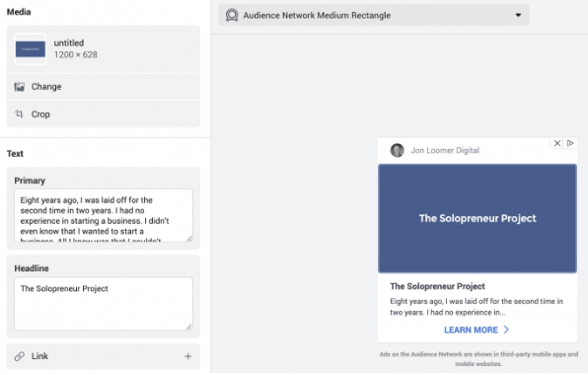Click the Audience Network disclaimer text

478,359
